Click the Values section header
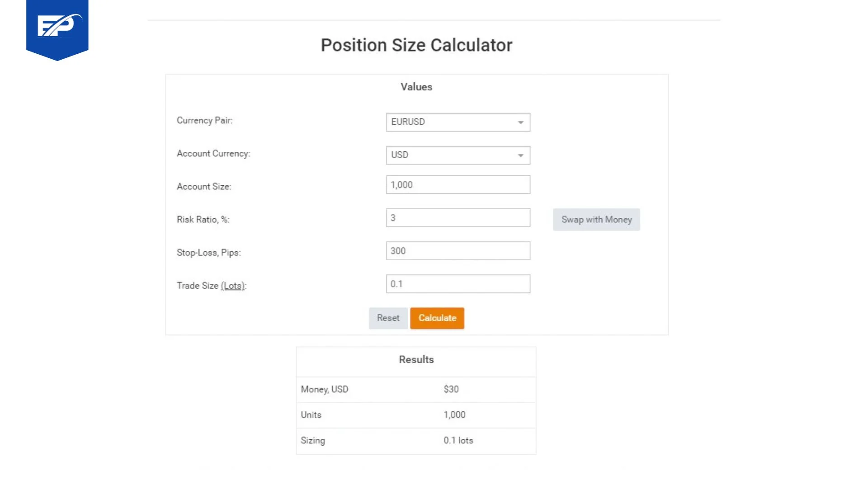 click(416, 87)
